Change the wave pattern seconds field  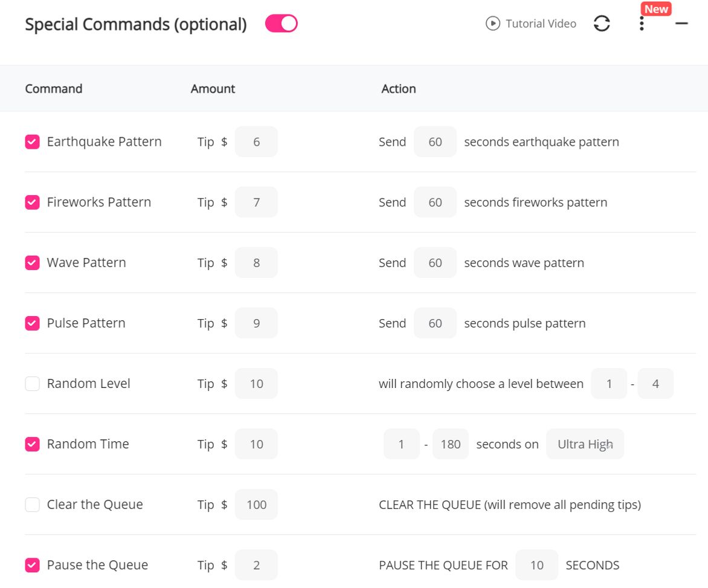435,263
